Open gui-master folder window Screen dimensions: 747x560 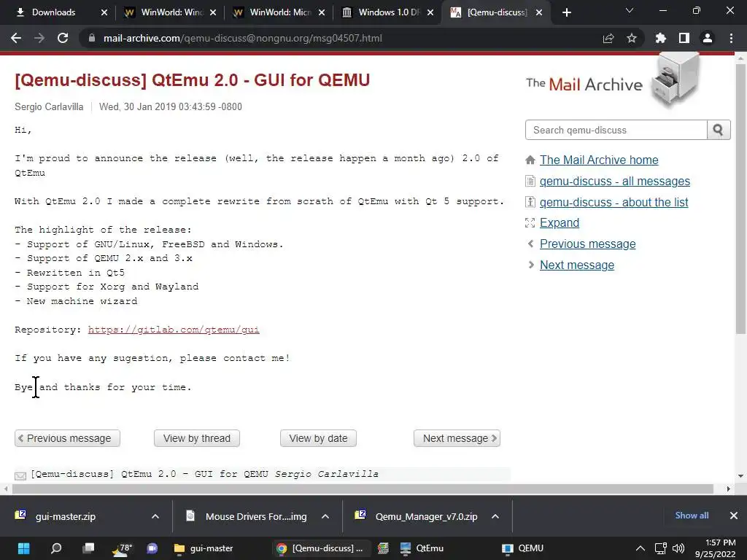point(204,548)
